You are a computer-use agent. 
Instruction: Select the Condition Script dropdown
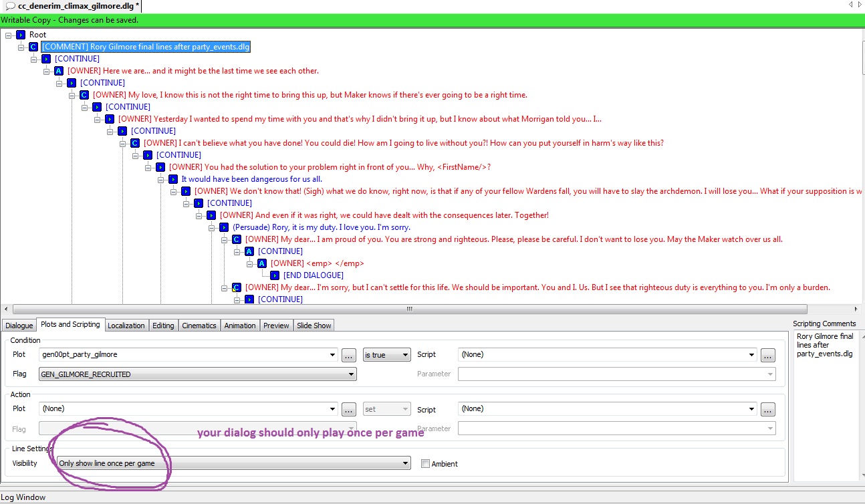607,355
